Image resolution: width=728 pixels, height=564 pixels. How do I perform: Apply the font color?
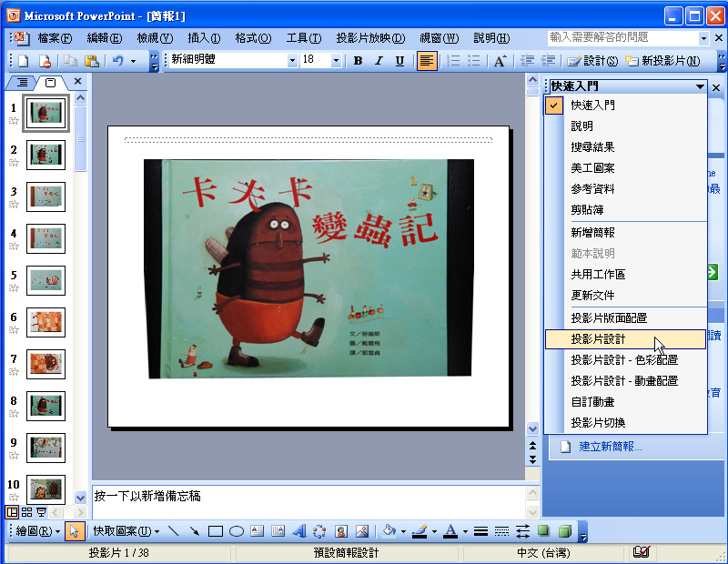pyautogui.click(x=450, y=531)
